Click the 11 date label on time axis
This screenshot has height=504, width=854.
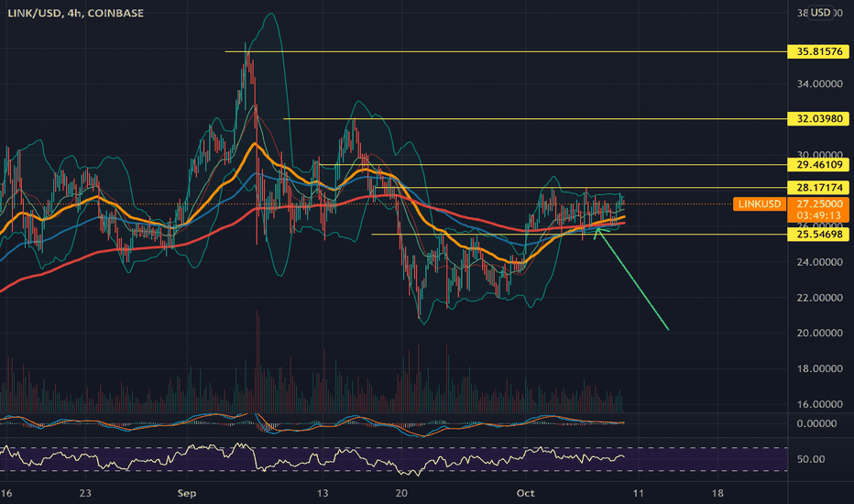coord(638,493)
